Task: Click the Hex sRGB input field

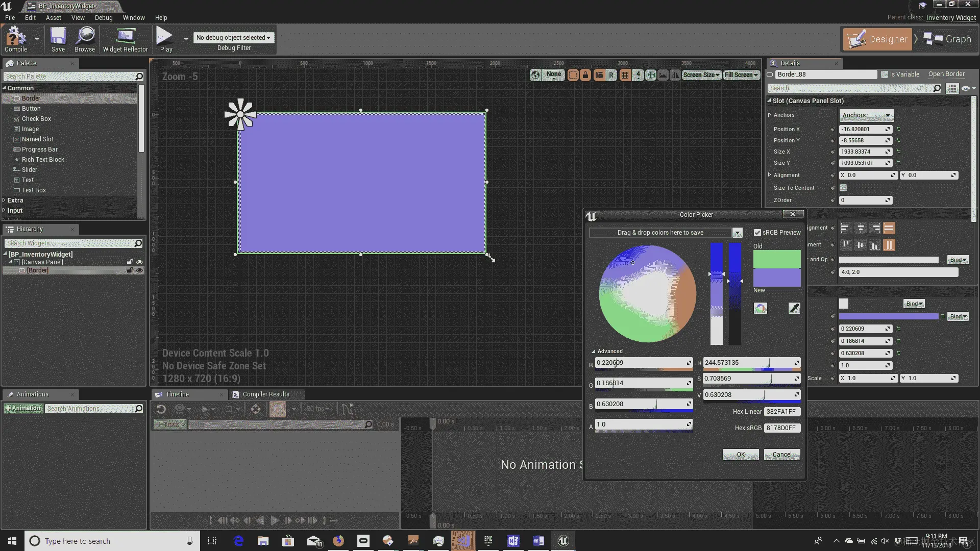Action: coord(781,428)
